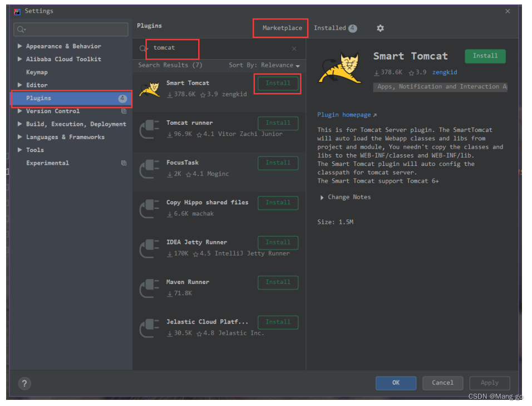Select Plugins in settings tree
The width and height of the screenshot is (532, 406).
click(72, 99)
